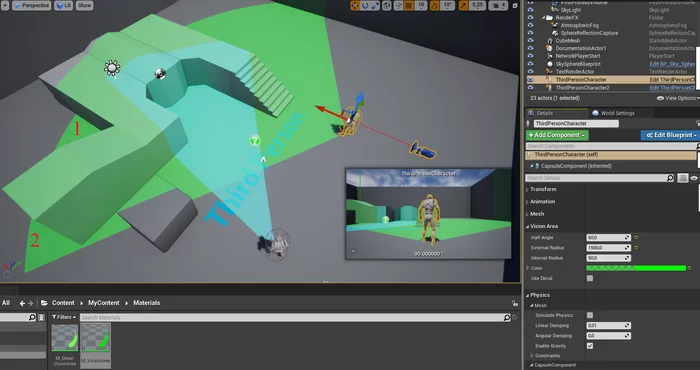Toggle visibility of AtmosphericFog actor
700x370 pixels.
[x=530, y=25]
